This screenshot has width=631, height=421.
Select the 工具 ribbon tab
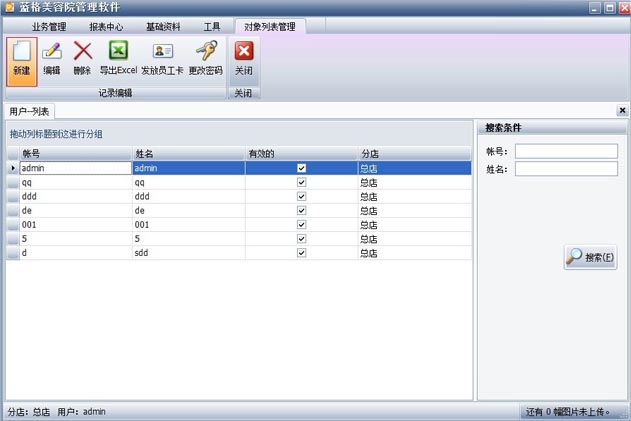[212, 26]
